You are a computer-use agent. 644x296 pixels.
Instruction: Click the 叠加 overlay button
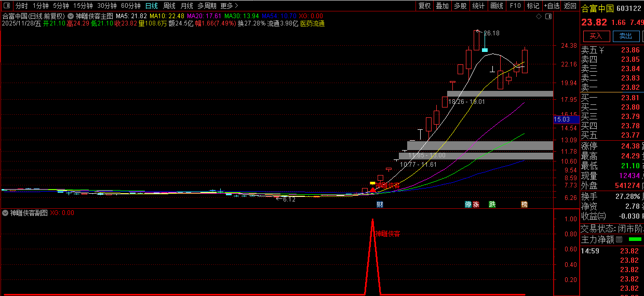click(x=442, y=6)
